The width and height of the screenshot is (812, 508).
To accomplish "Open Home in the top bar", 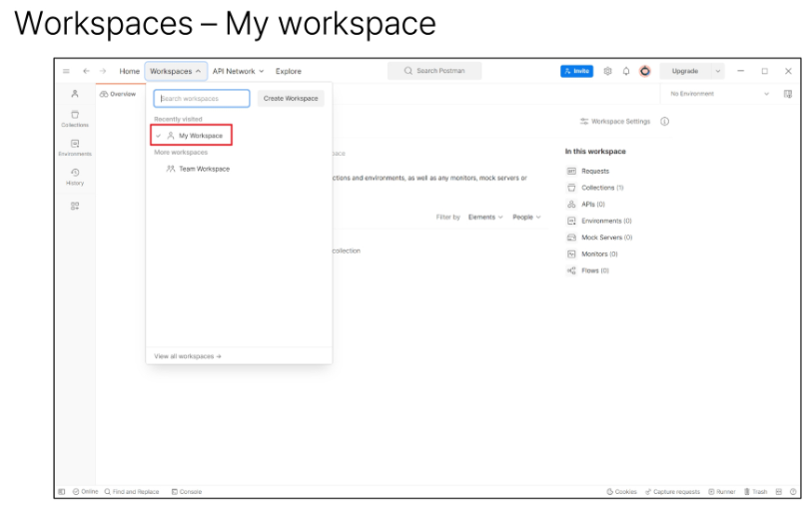I will click(130, 71).
